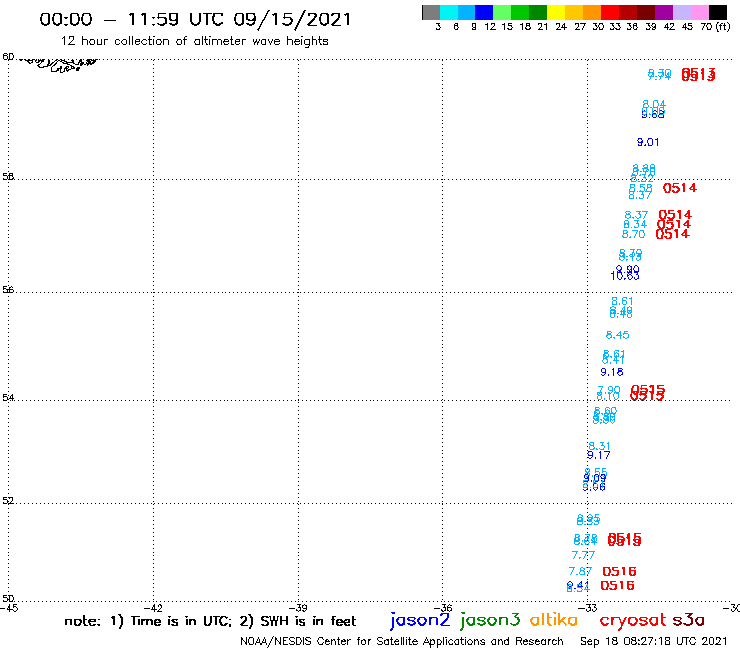Viewport: 740px width, 650px height.
Task: Click the cyan swatch in the color scale
Action: click(x=449, y=12)
